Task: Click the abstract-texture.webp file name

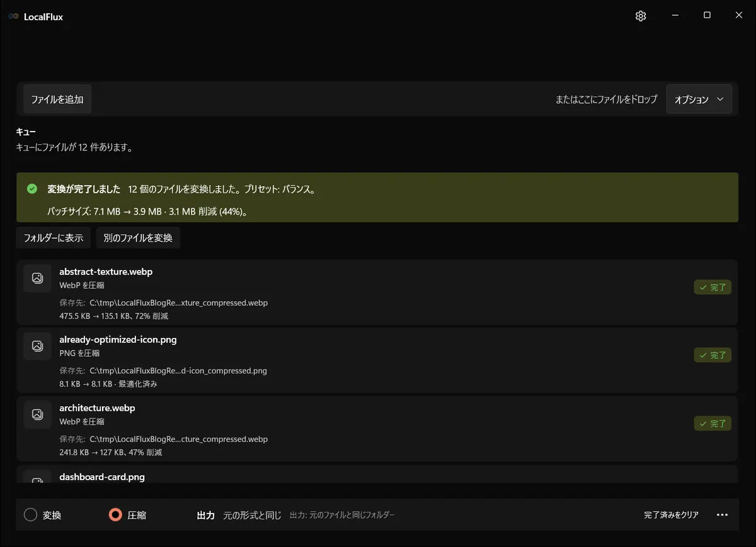Action: click(106, 272)
